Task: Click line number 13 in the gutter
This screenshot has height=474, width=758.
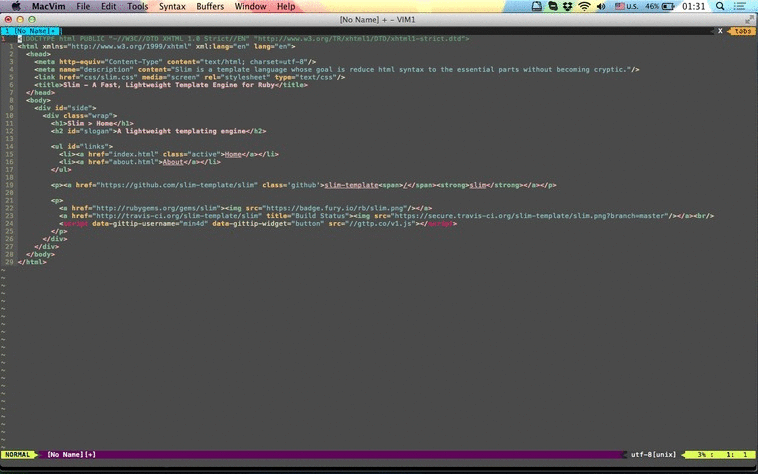Action: [x=9, y=139]
